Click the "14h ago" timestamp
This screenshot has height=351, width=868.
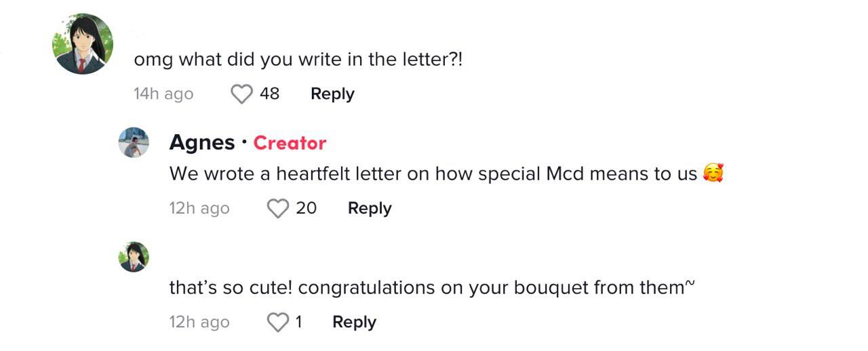pyautogui.click(x=163, y=94)
